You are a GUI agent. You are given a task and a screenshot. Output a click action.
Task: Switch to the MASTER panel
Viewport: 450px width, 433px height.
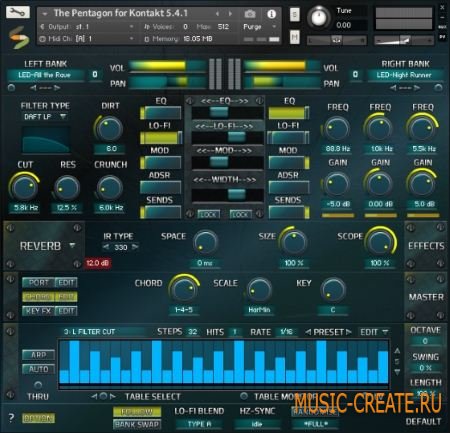[x=426, y=297]
